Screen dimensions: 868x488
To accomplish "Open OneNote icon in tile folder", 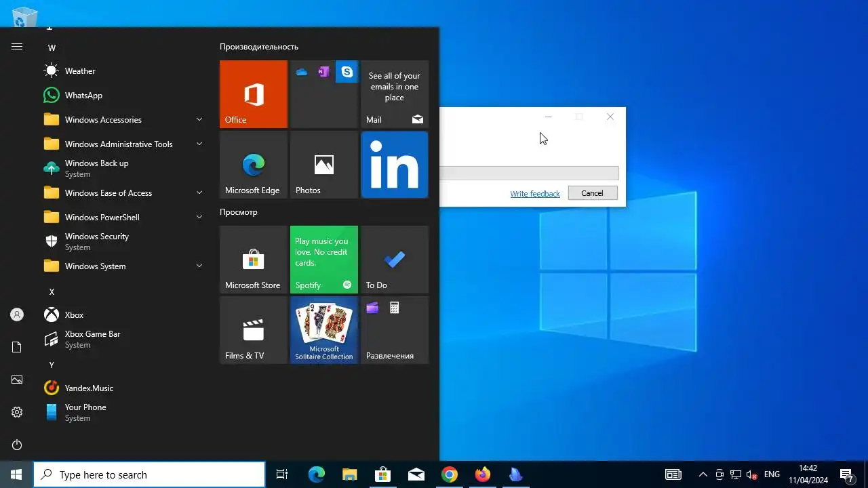I will (x=324, y=72).
